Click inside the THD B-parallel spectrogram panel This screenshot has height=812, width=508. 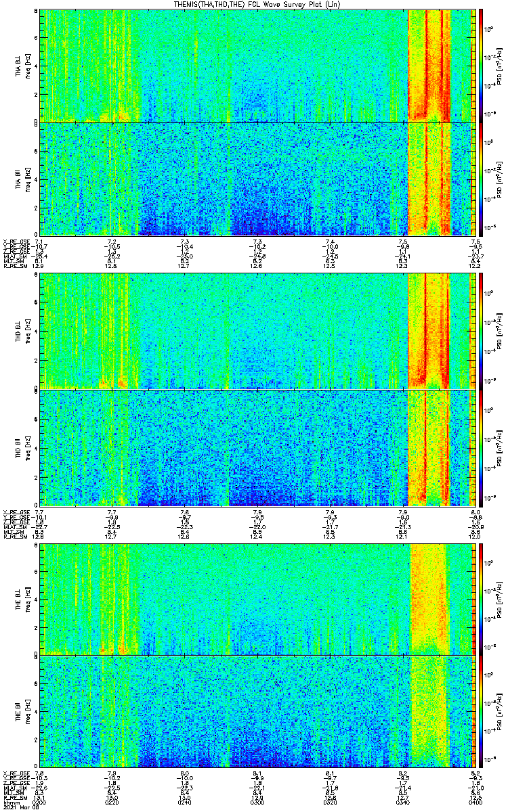[256, 448]
